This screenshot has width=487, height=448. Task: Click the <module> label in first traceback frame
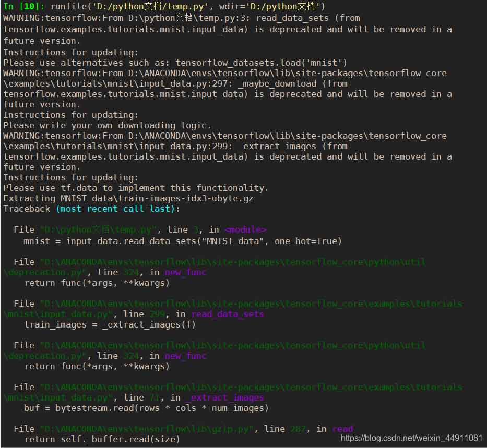point(245,229)
